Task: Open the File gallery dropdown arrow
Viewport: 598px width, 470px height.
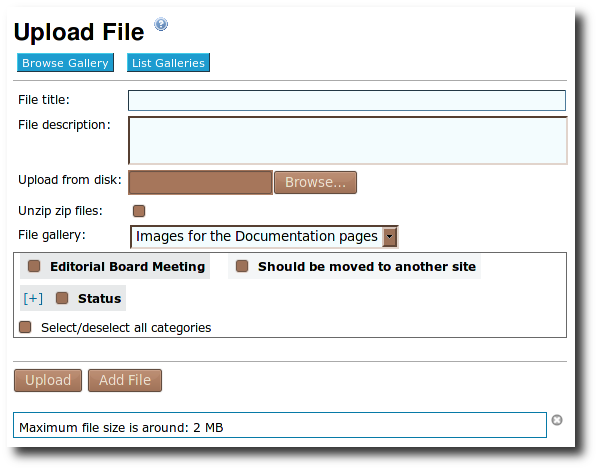Action: (x=389, y=237)
